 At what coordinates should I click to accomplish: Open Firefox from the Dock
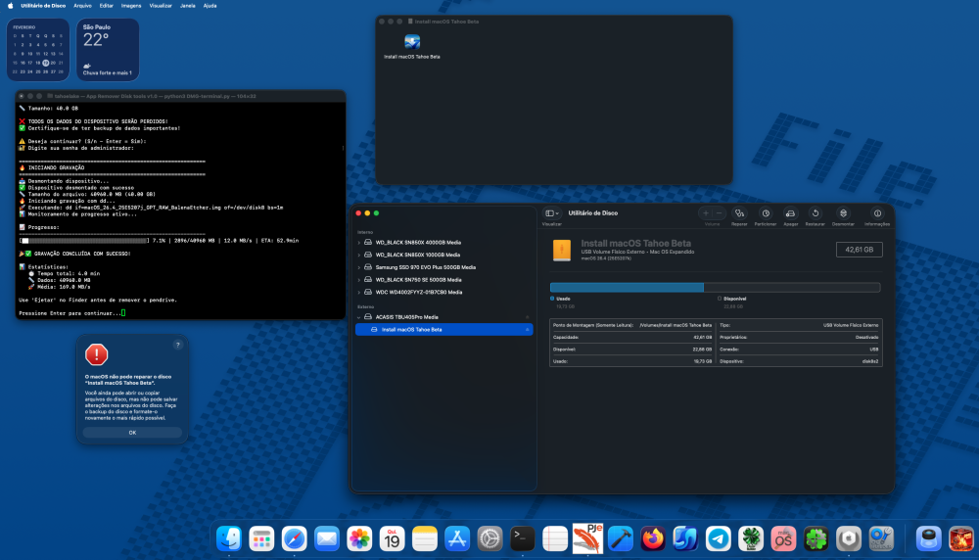coord(653,538)
